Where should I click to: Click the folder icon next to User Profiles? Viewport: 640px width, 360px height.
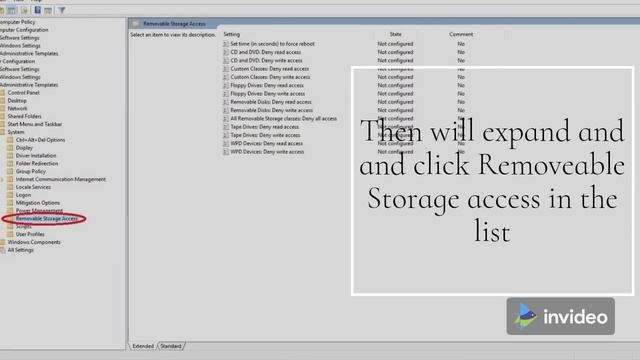pos(10,234)
